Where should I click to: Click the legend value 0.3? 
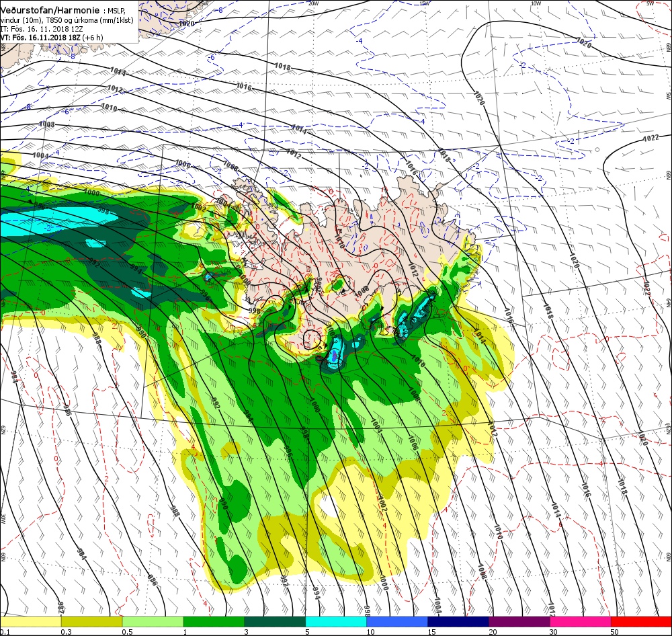(x=66, y=632)
